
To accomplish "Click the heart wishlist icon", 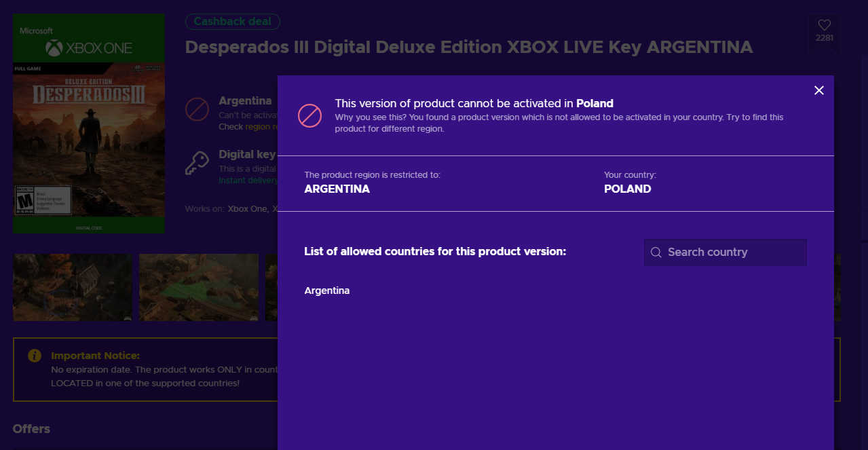I will (x=824, y=25).
